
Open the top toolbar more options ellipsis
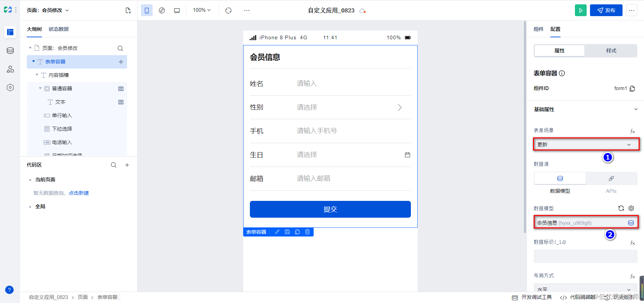(x=247, y=10)
